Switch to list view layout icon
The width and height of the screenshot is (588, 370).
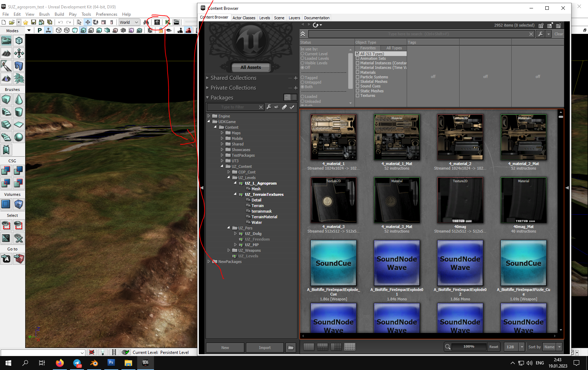(x=309, y=347)
